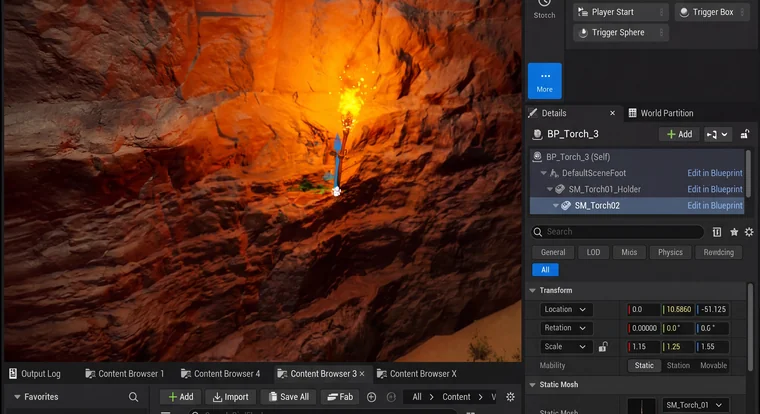Set Mobility to Static

[644, 366]
